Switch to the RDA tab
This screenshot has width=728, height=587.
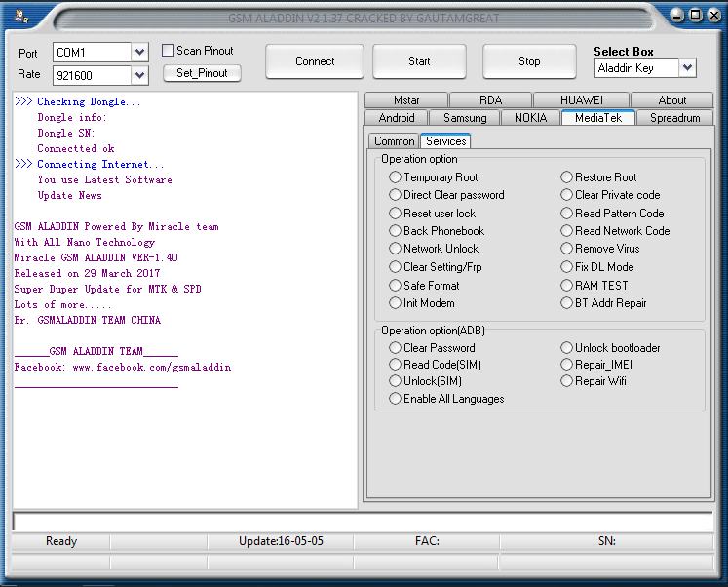click(491, 100)
